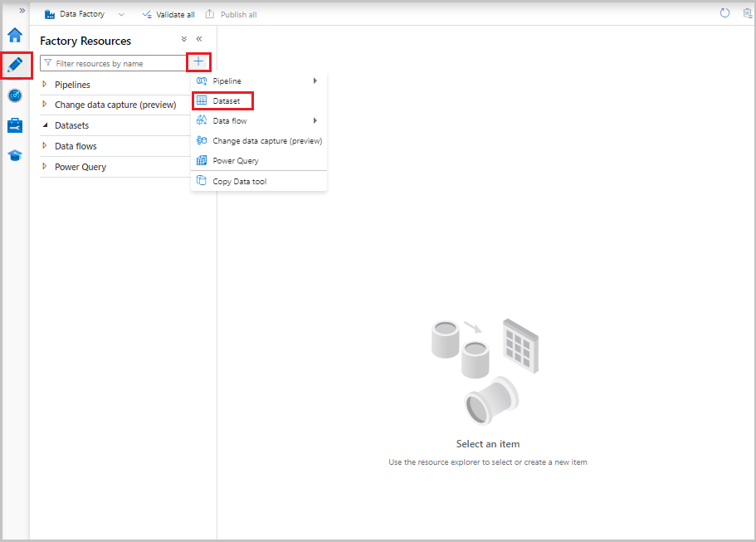
Task: Select the Data flows label in tree
Action: click(76, 146)
